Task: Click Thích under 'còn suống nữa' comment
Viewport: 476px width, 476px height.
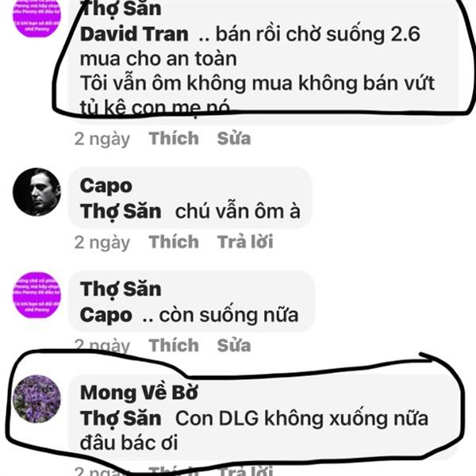Action: pyautogui.click(x=174, y=345)
